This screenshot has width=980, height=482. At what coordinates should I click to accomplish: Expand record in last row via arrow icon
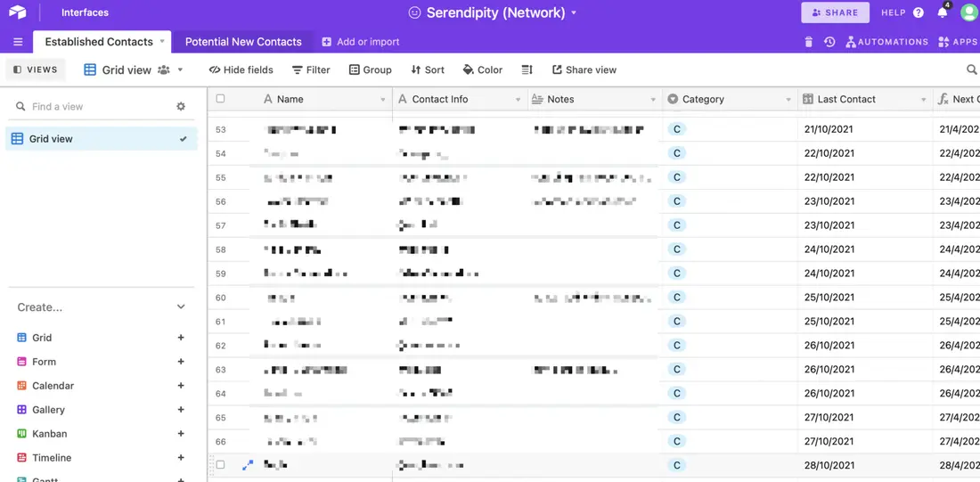(x=248, y=465)
